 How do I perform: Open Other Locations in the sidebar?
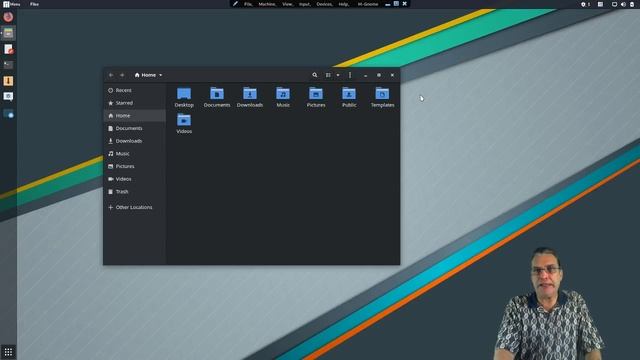coord(135,207)
